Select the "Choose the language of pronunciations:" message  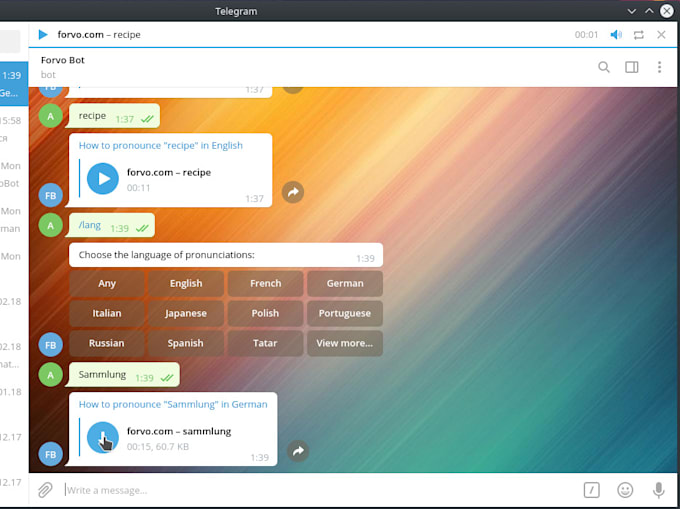click(x=226, y=255)
